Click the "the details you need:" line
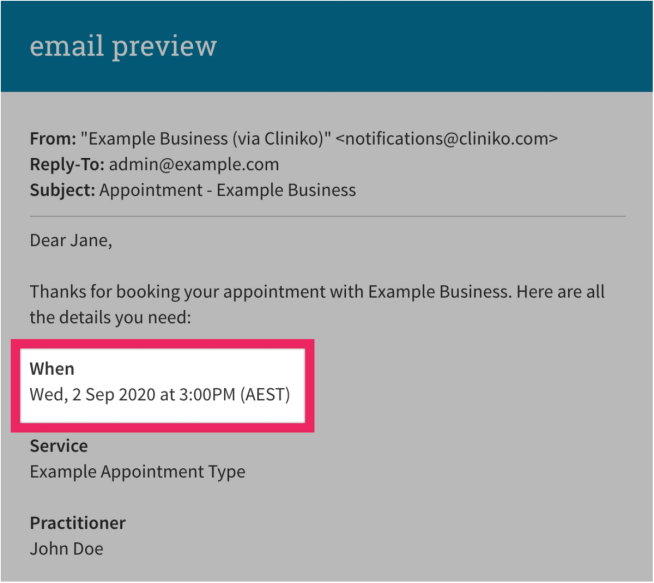 pos(110,318)
